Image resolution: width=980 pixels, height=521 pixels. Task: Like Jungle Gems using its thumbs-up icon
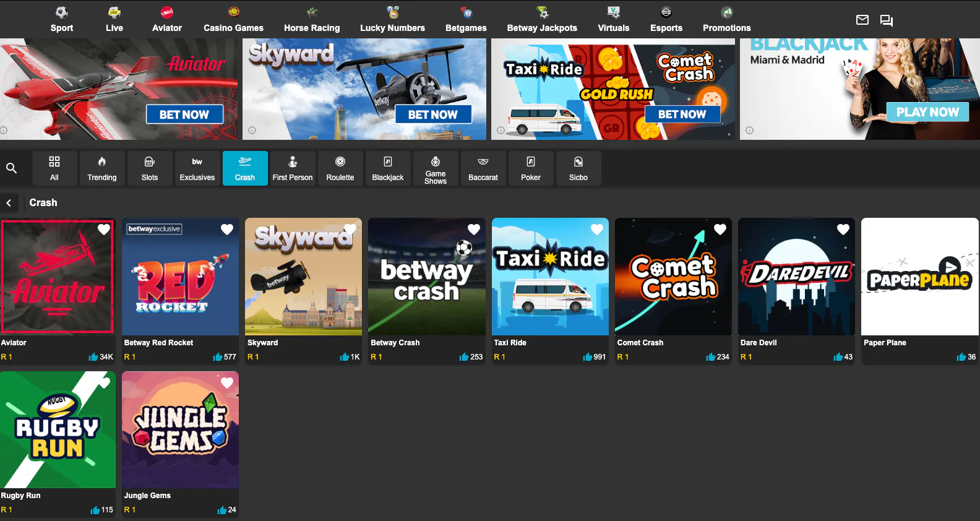tap(222, 510)
